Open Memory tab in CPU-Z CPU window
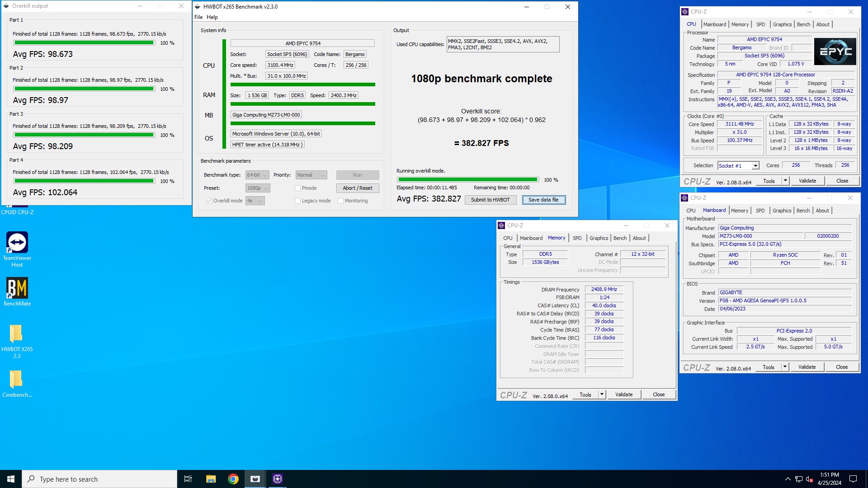The width and height of the screenshot is (868, 488). click(740, 24)
